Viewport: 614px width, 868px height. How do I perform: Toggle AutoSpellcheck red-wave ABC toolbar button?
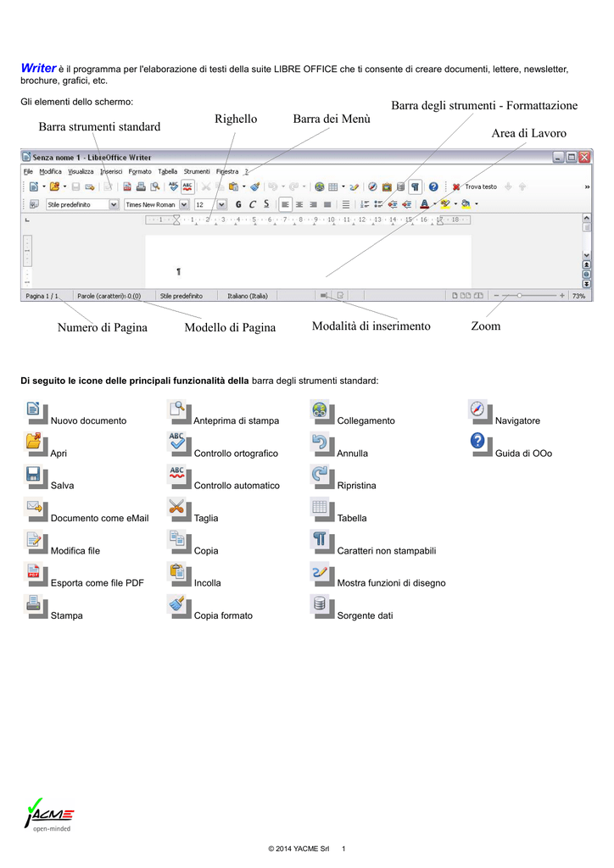click(x=187, y=186)
